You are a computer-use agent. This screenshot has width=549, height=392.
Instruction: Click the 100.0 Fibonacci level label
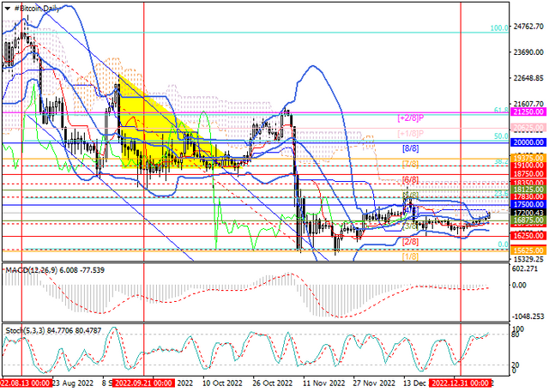pyautogui.click(x=499, y=27)
